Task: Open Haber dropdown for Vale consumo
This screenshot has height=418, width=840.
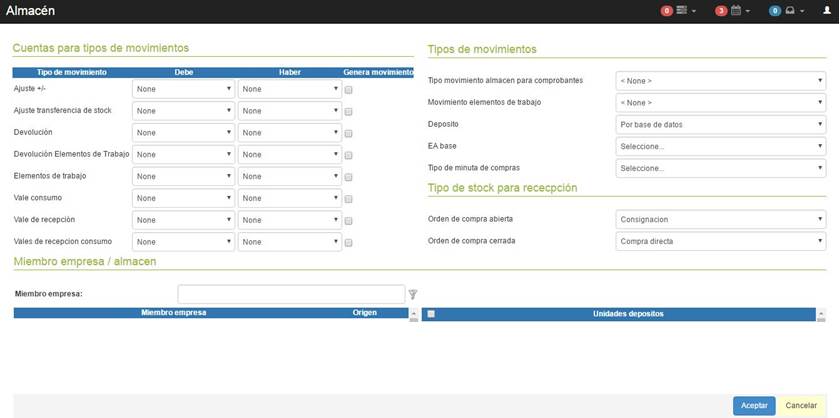Action: [x=289, y=198]
